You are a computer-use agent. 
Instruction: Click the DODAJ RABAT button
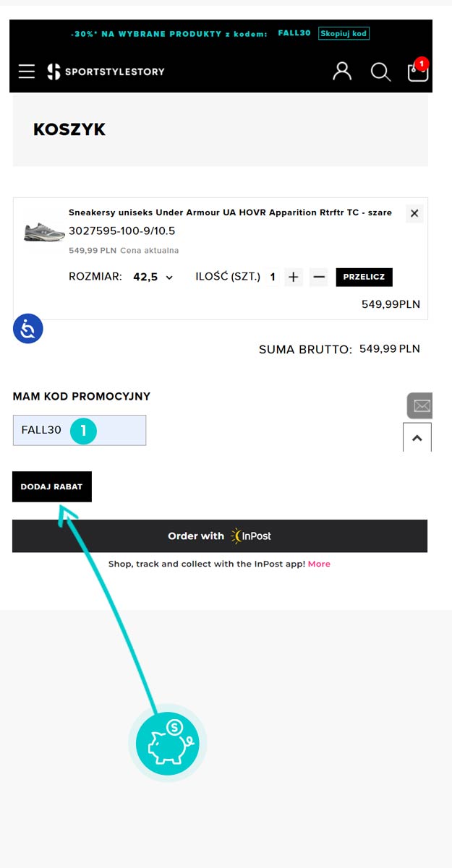tap(52, 486)
